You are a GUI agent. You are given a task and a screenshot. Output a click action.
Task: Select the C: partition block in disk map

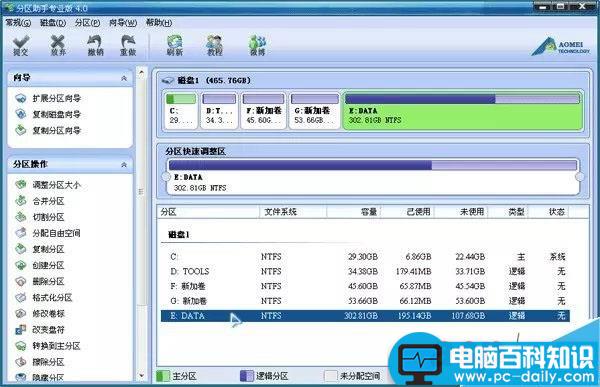coord(181,110)
